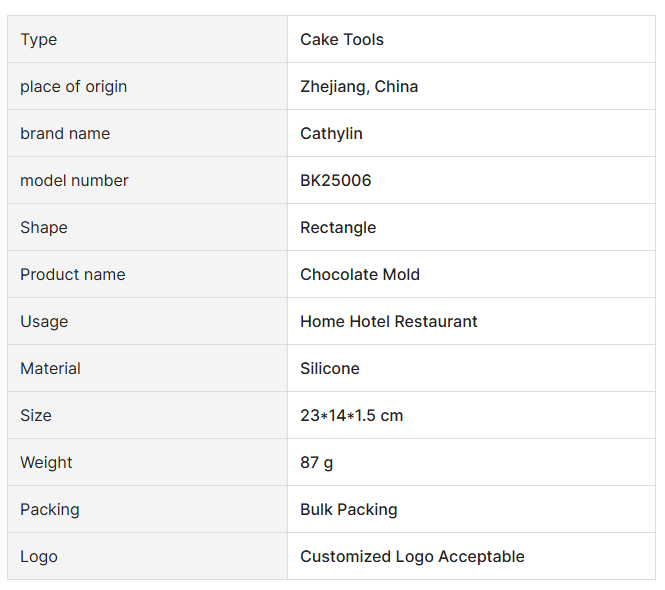This screenshot has width=665, height=590.
Task: Select the "Silicone" material value
Action: tap(330, 369)
